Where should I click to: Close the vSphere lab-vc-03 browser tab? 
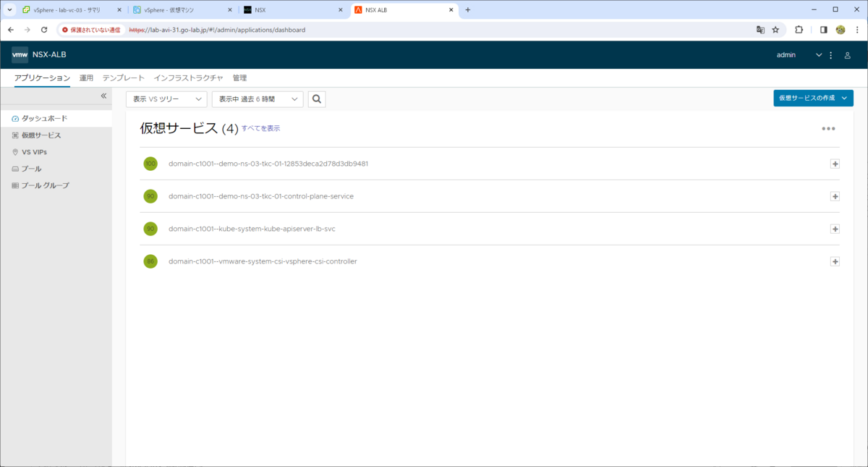pos(119,10)
